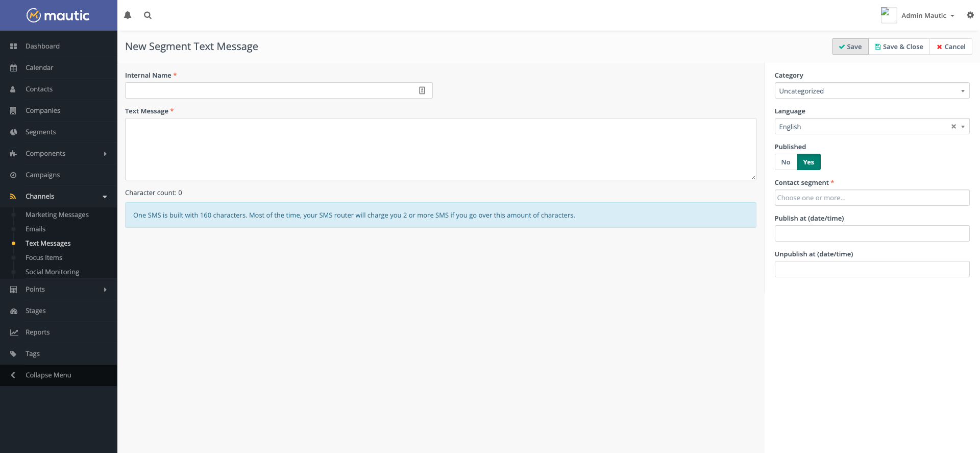
Task: Click the Dashboard grid icon
Action: tap(14, 46)
